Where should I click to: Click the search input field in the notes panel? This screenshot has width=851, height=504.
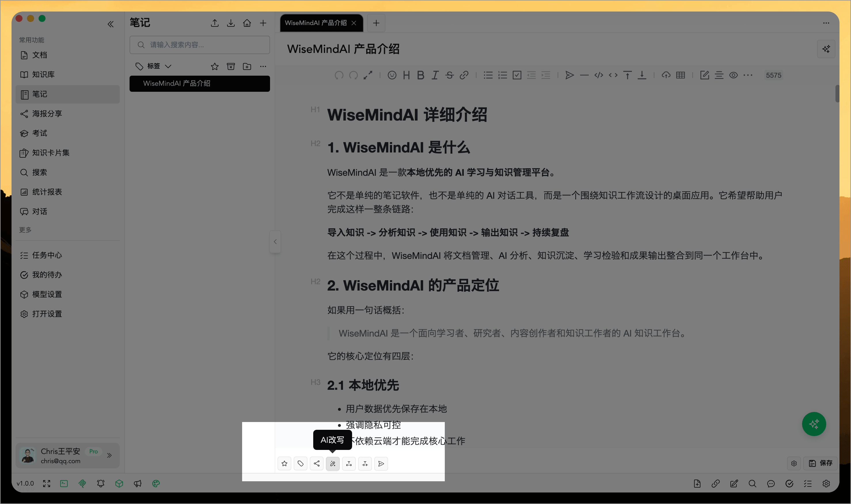coord(199,45)
